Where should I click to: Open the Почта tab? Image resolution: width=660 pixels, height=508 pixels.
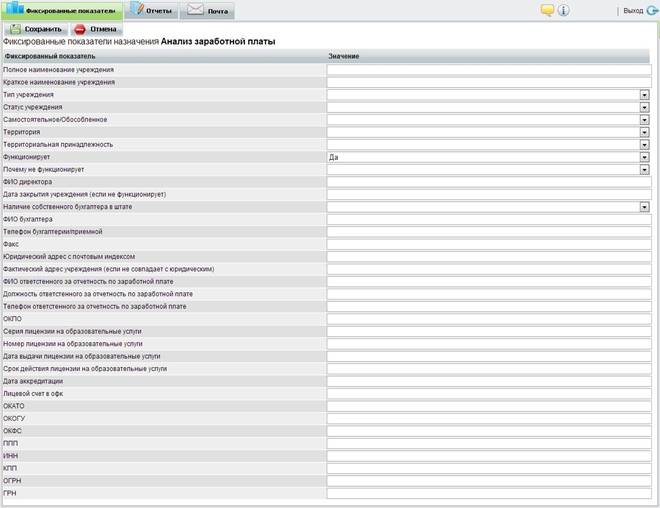click(217, 11)
